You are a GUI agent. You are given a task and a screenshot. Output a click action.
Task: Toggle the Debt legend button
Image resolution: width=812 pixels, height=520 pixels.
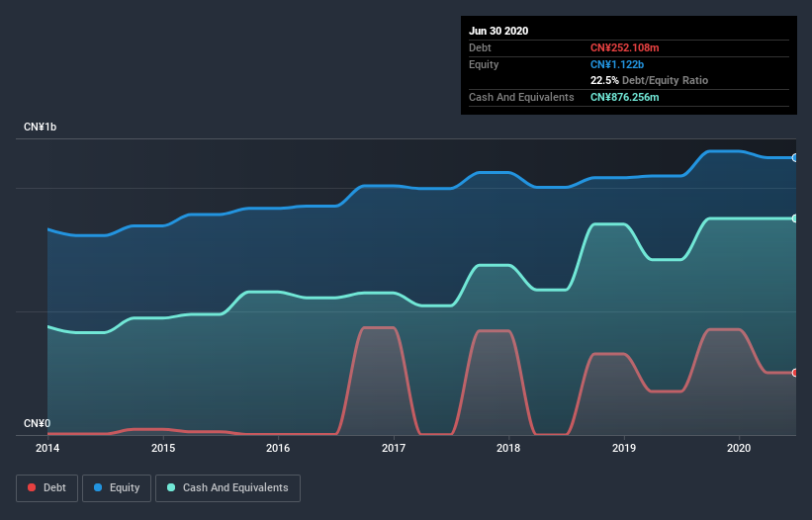point(46,488)
